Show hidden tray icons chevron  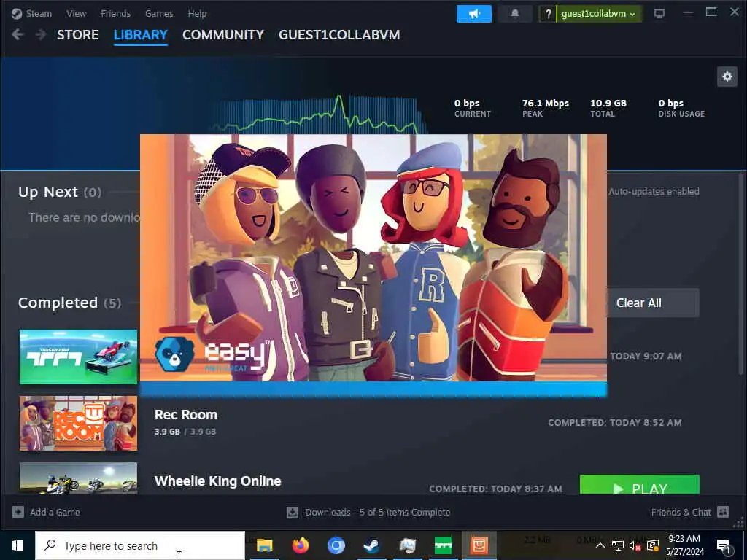click(x=600, y=545)
